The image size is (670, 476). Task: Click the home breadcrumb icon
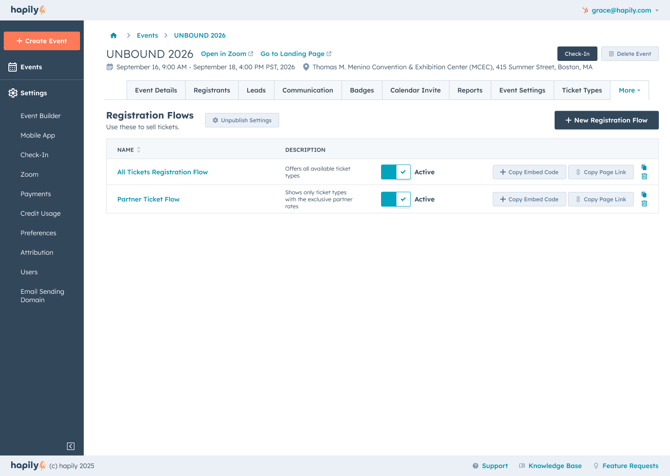pos(113,35)
